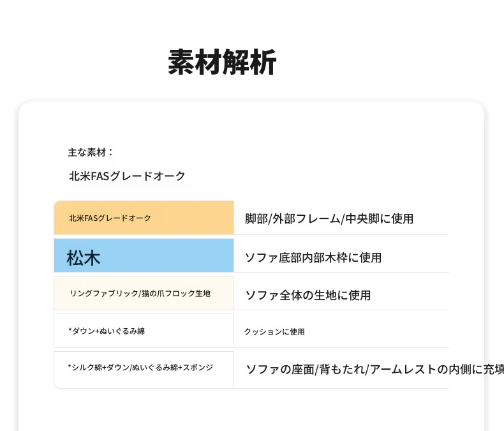Click the blue 松木 cell
The image size is (504, 431).
pos(144,255)
